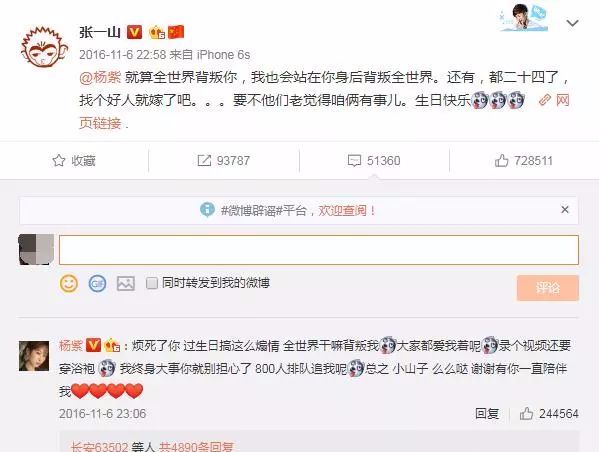Favorite the post with 收藏 star
The height and width of the screenshot is (452, 599).
[x=74, y=160]
